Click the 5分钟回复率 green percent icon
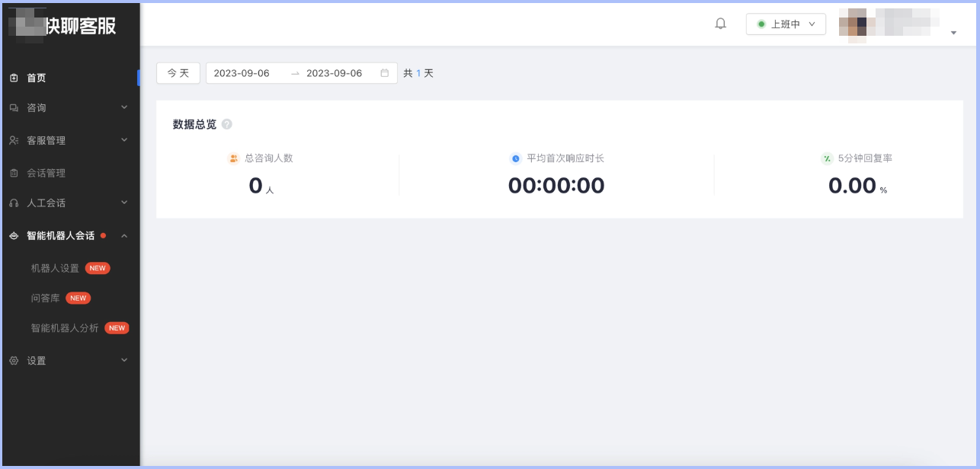 (827, 158)
